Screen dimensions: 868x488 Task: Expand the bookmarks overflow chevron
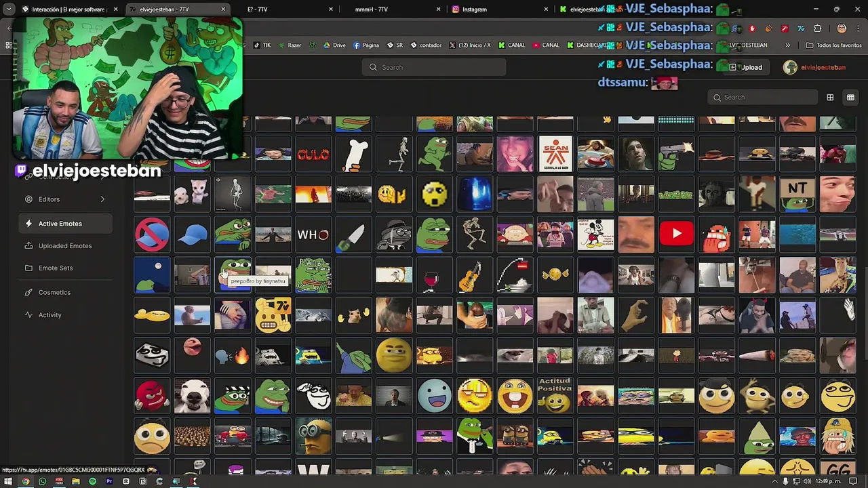pos(787,45)
